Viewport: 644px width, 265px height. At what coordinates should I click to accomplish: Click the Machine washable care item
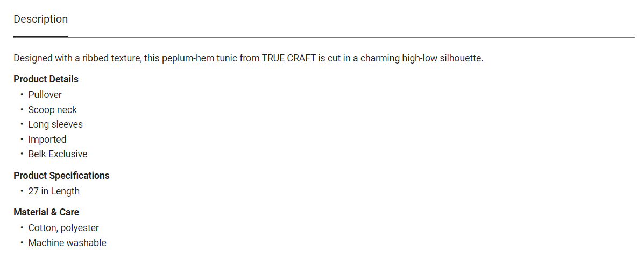pos(67,243)
